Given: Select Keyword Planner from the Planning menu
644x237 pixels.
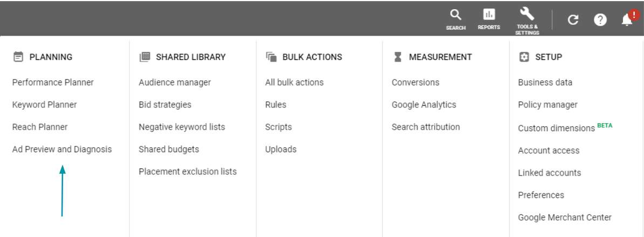Looking at the screenshot, I should 44,105.
